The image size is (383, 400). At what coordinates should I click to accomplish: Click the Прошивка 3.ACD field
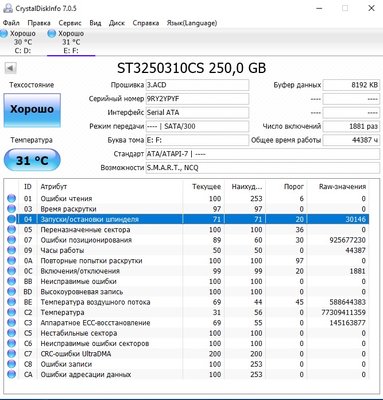197,85
